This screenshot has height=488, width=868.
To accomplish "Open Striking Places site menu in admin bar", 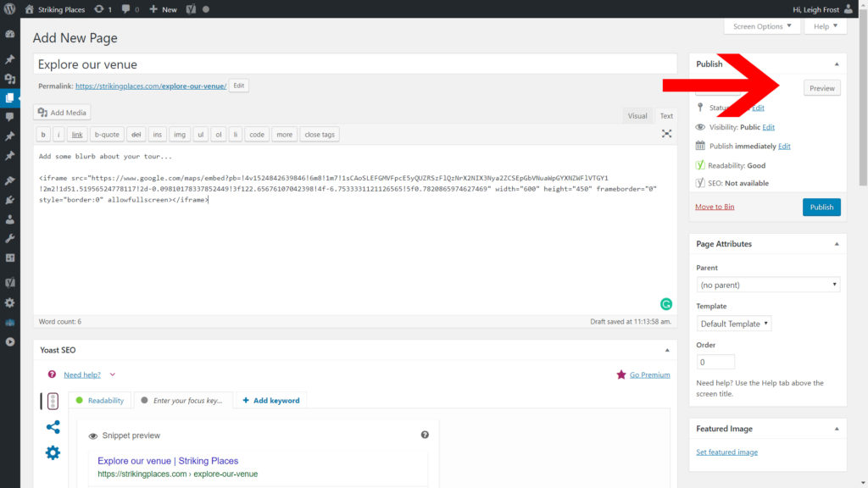I will (55, 8).
